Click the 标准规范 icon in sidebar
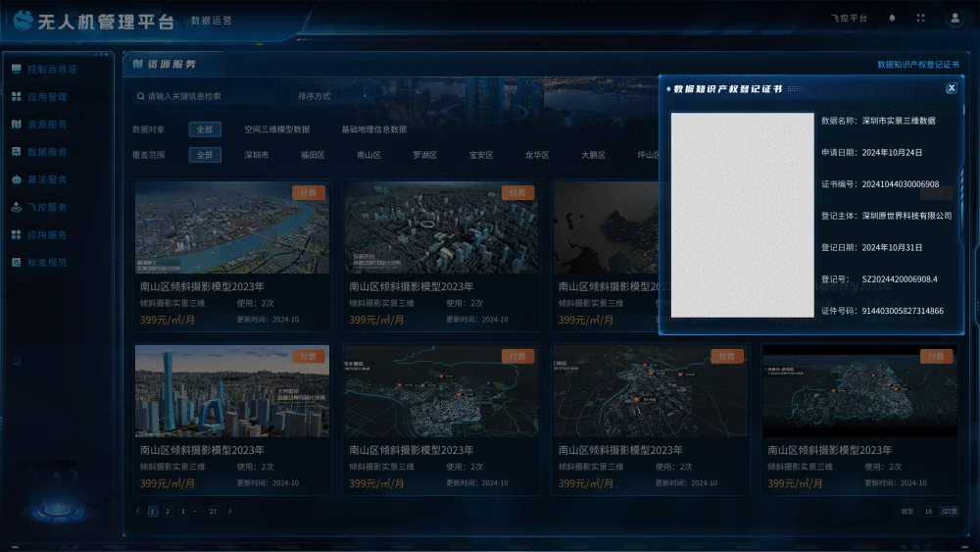 click(x=16, y=263)
